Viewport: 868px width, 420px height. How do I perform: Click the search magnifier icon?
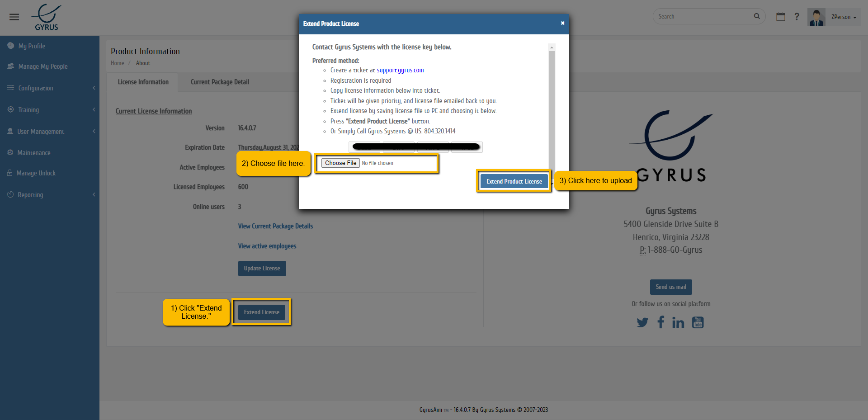pos(757,16)
